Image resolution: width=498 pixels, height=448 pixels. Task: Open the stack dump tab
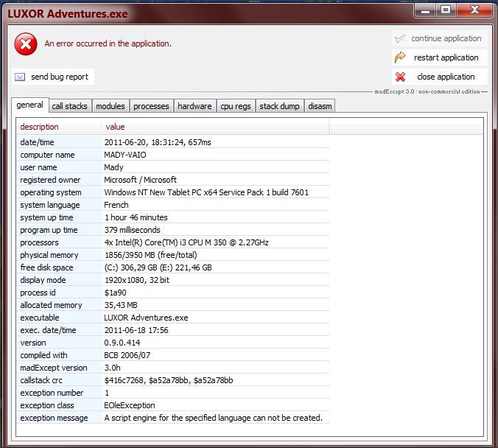[x=279, y=106]
